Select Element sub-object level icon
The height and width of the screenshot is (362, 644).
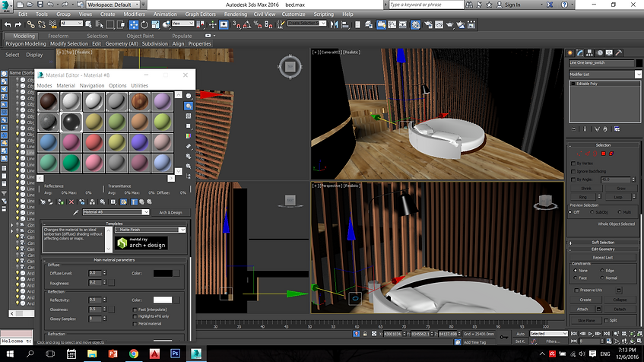[611, 154]
